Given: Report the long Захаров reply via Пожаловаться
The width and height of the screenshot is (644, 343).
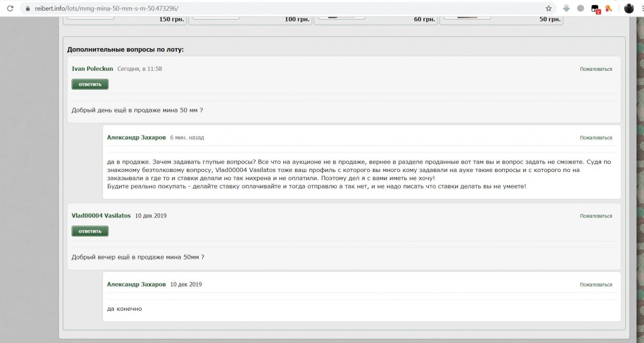Looking at the screenshot, I should click(596, 138).
